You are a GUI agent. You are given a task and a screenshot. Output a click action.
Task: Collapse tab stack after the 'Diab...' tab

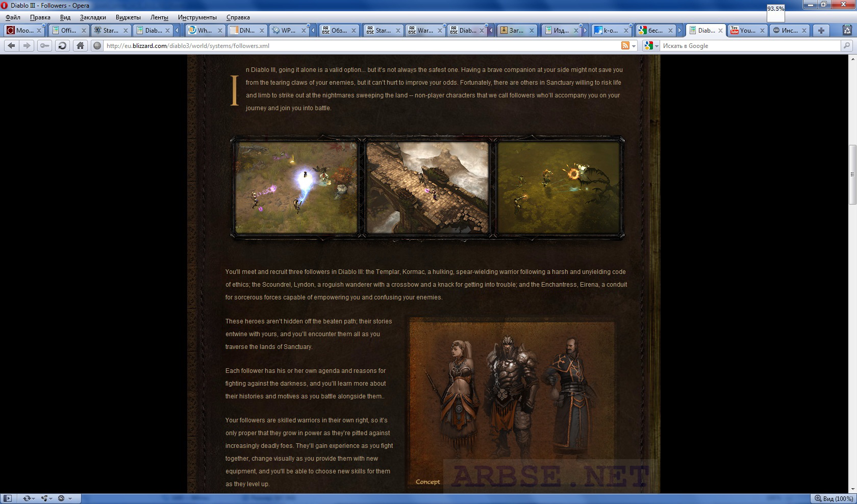pos(178,31)
